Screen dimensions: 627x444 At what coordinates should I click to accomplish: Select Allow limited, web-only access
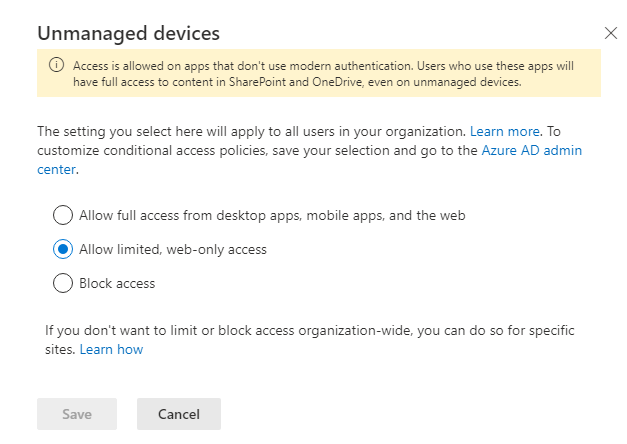(x=63, y=249)
